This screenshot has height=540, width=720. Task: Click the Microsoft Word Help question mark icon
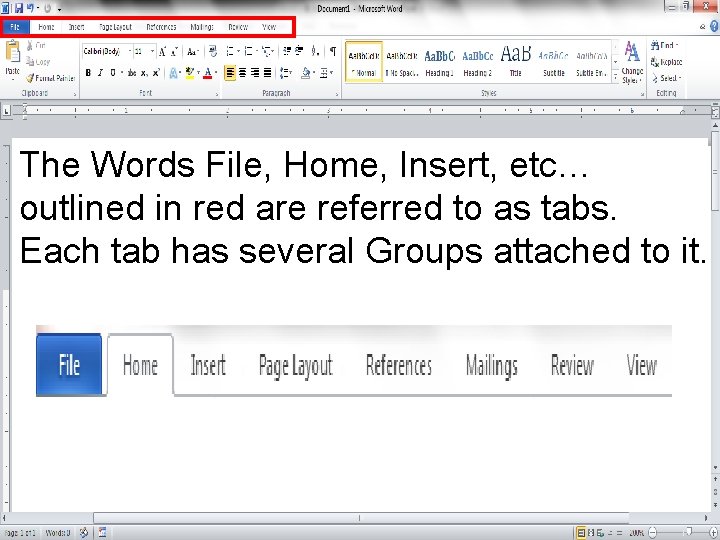coord(714,27)
